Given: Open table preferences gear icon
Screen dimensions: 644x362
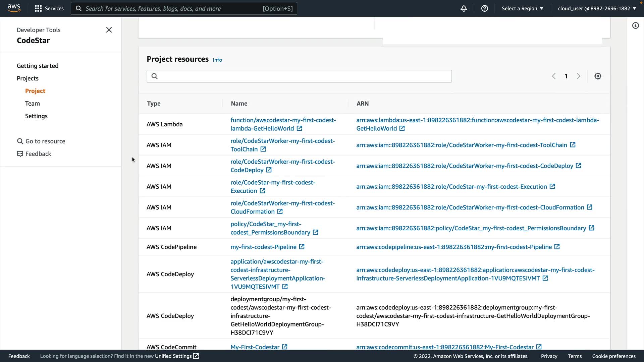Looking at the screenshot, I should pos(598,76).
